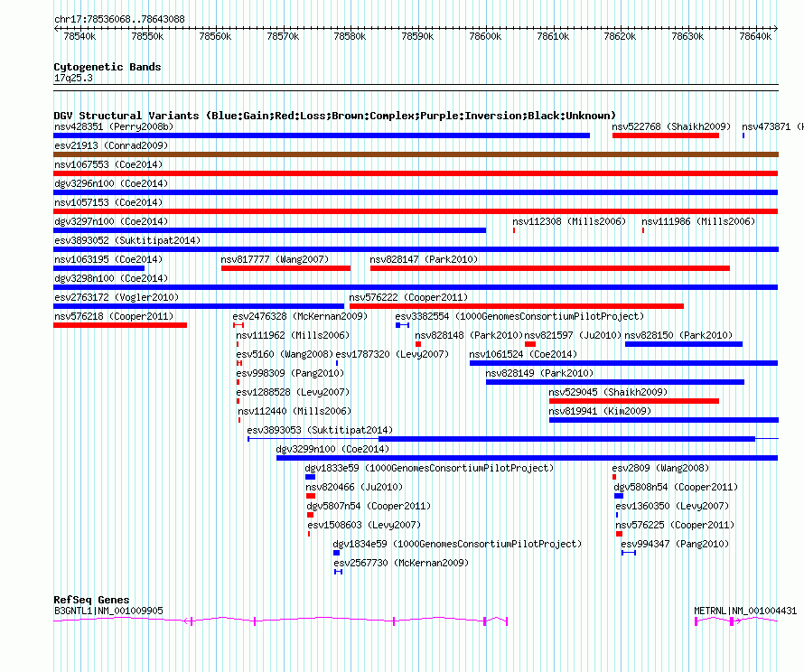
Task: Click METRNL|NM_001004431 gene label
Action: 745,611
